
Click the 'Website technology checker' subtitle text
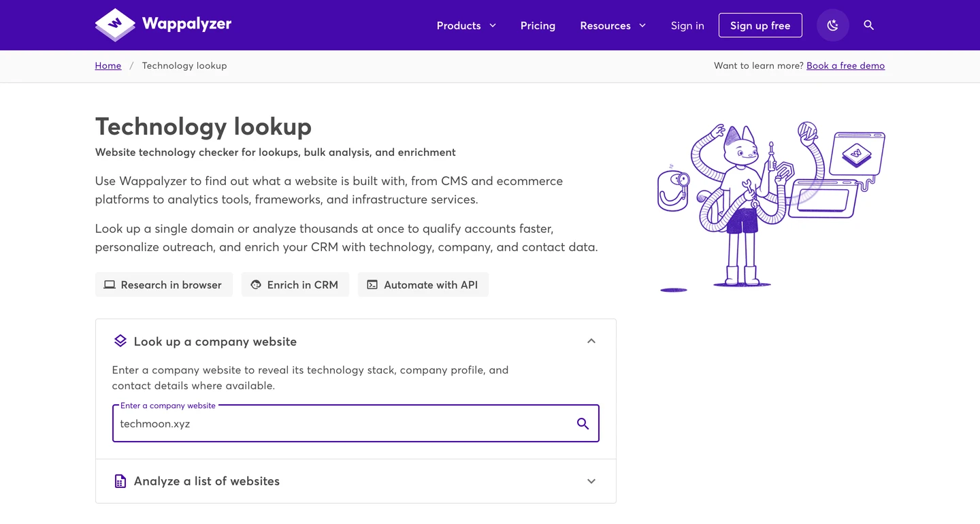pyautogui.click(x=276, y=152)
